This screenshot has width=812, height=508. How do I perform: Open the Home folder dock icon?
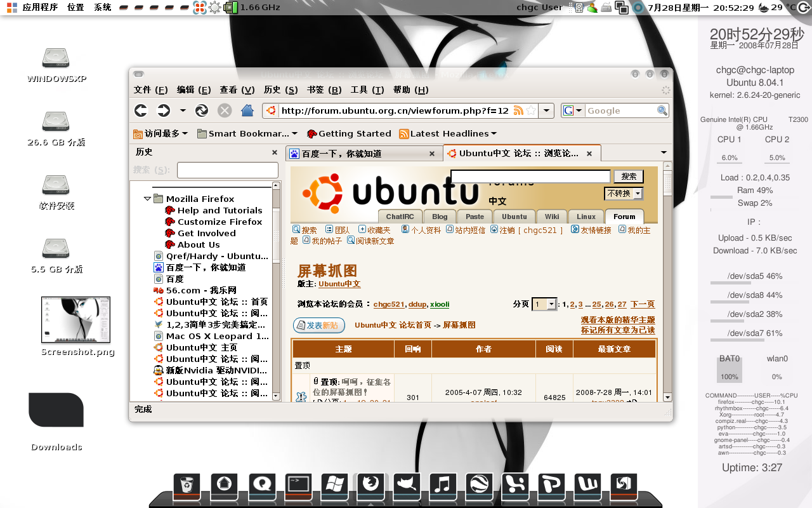(x=223, y=486)
